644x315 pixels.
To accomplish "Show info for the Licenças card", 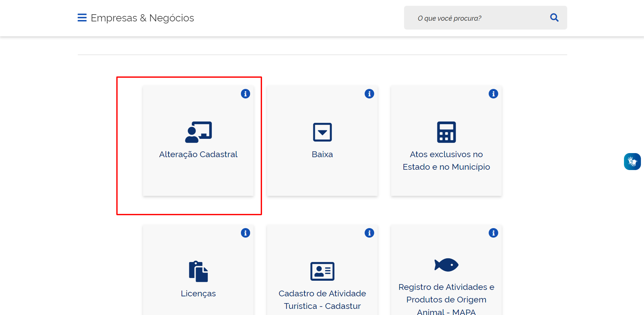I will [x=245, y=233].
